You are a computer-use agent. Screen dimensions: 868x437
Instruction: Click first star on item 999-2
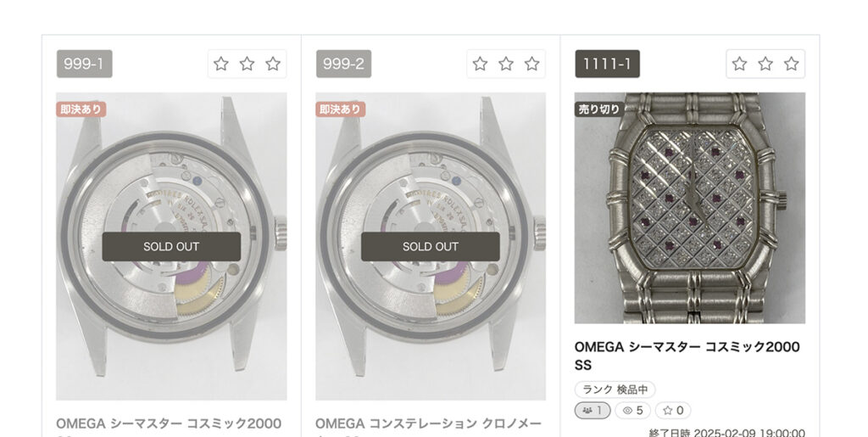coord(480,64)
